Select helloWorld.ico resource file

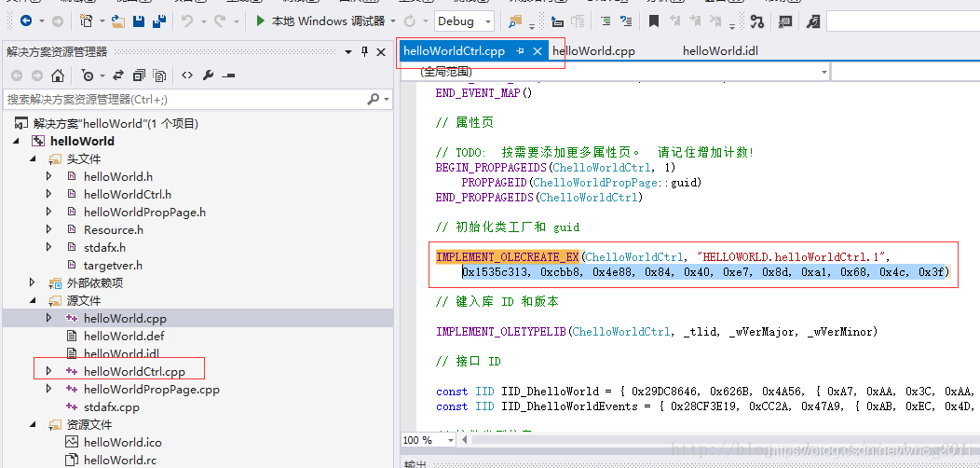point(123,442)
